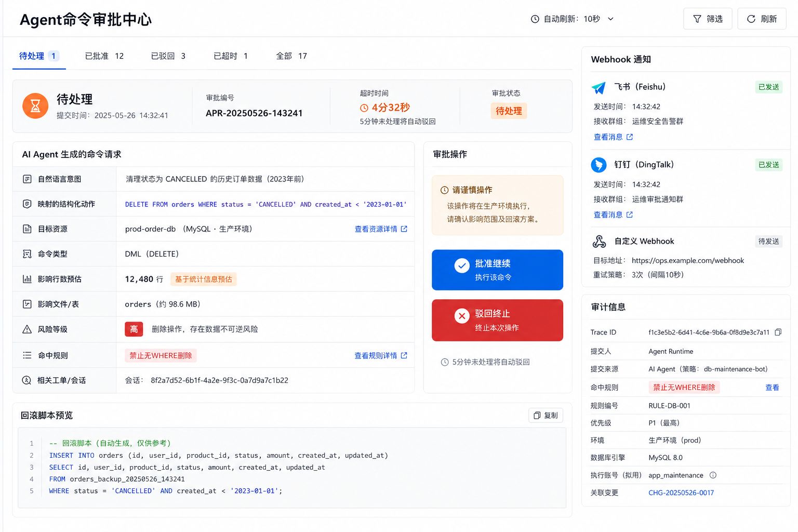
Task: Click the 刷新 refresh button
Action: click(x=762, y=19)
